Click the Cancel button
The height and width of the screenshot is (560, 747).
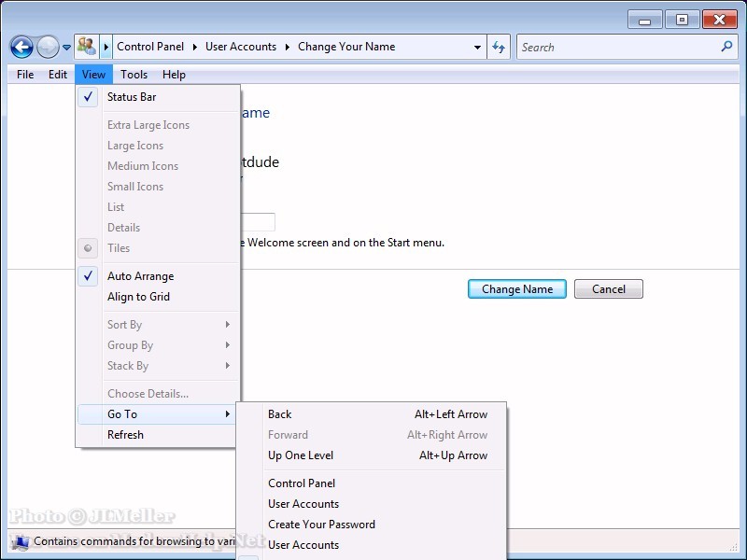click(609, 289)
